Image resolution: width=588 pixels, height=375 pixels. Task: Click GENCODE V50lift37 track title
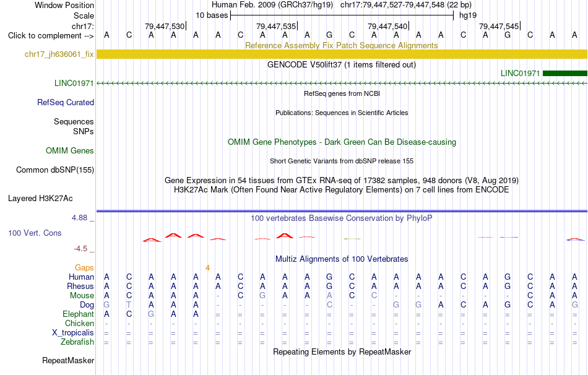pos(341,64)
